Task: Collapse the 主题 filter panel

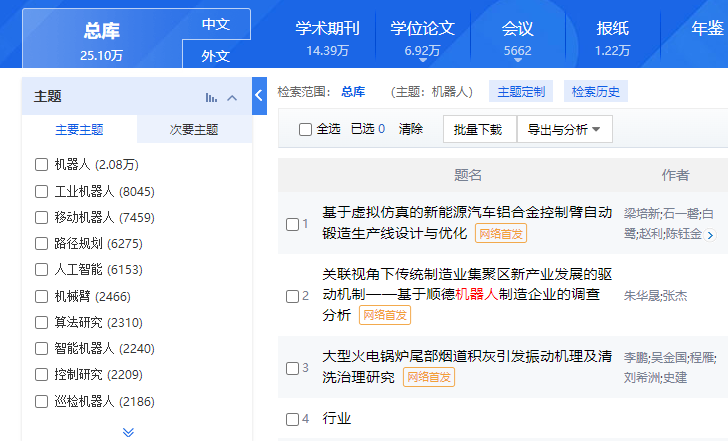Action: [232, 97]
